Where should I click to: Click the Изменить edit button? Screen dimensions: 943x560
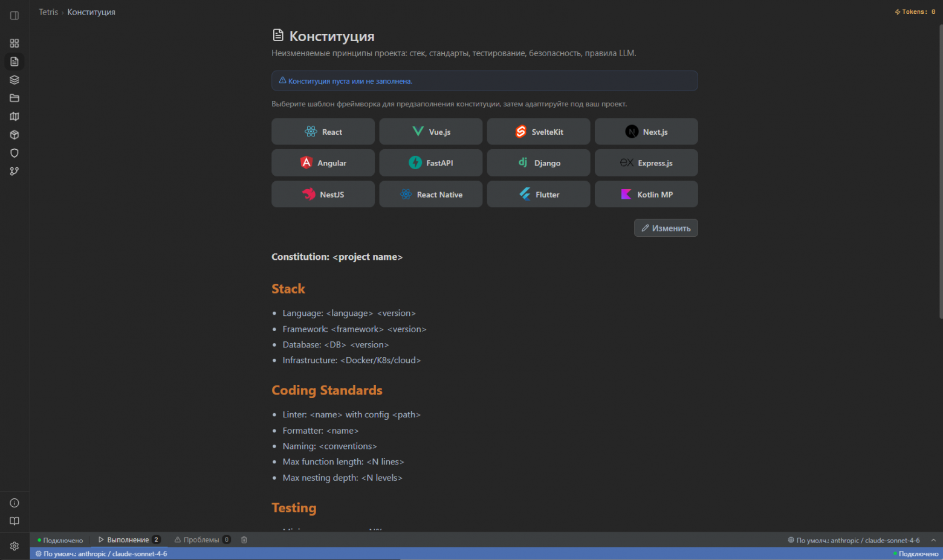coord(666,228)
